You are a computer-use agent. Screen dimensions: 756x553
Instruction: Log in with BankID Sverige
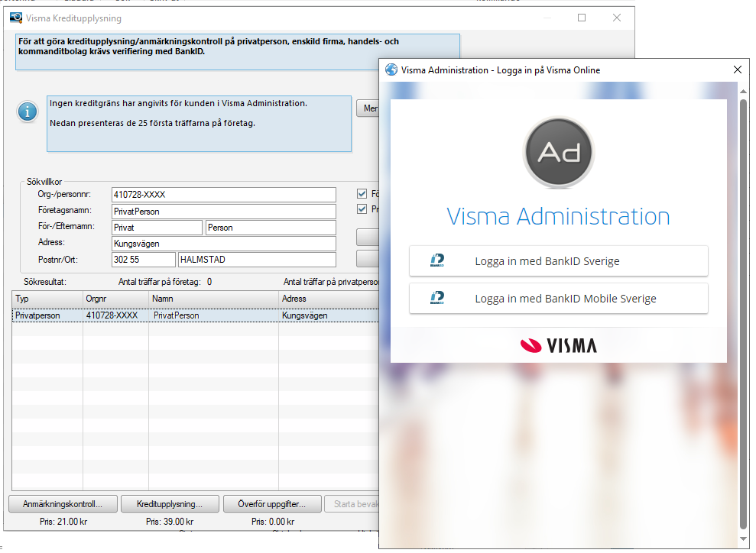558,260
